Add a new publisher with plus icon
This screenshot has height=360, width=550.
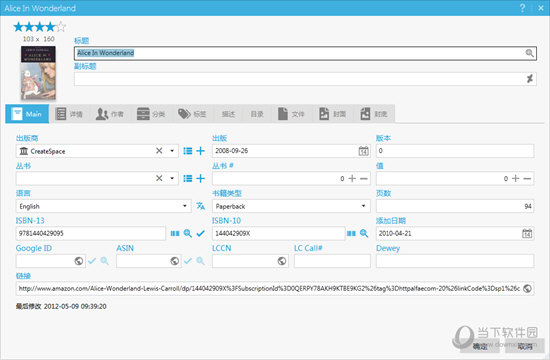tap(200, 151)
